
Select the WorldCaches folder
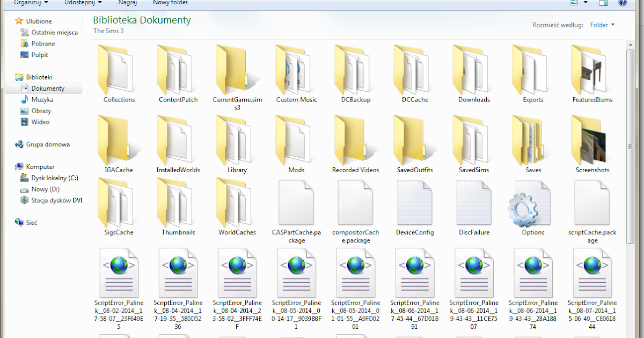pyautogui.click(x=237, y=207)
